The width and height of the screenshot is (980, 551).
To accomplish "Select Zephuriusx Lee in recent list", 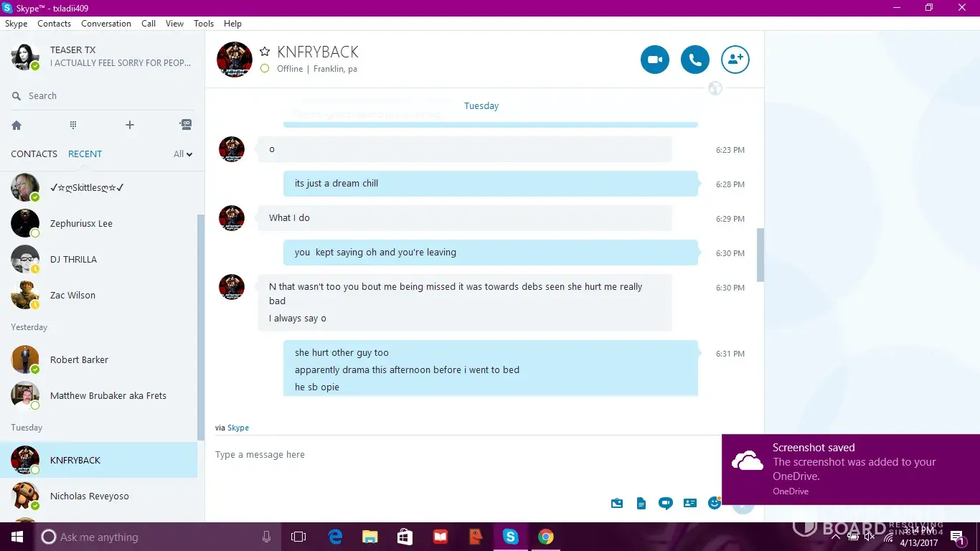I will pyautogui.click(x=99, y=224).
